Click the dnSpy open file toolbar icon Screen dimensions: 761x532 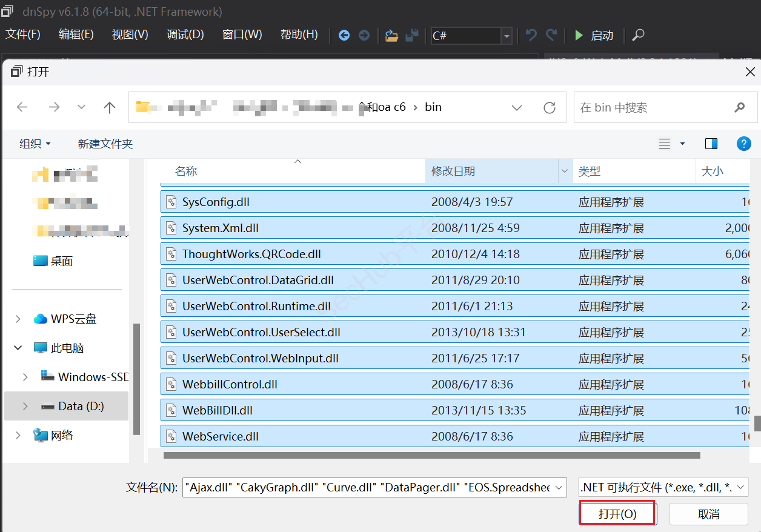click(392, 35)
